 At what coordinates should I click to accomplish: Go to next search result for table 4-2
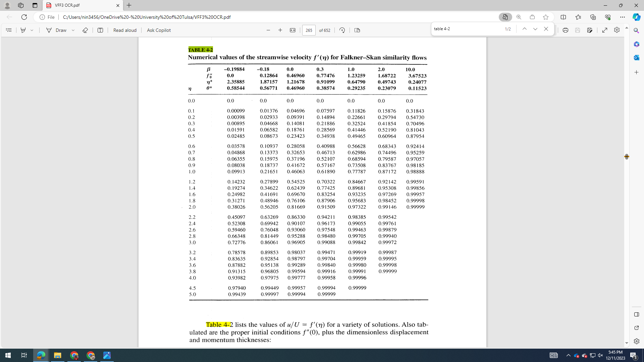[535, 29]
